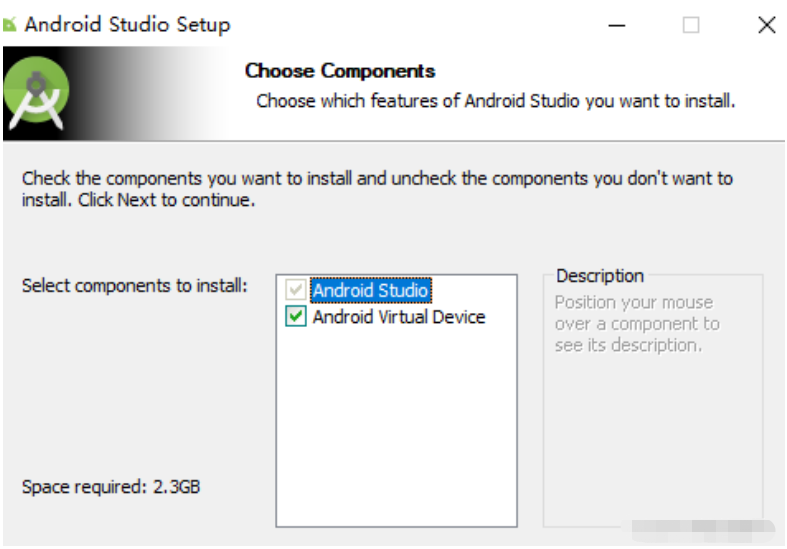This screenshot has height=549, width=787.
Task: Click empty space inside Description panel
Action: tap(653, 440)
